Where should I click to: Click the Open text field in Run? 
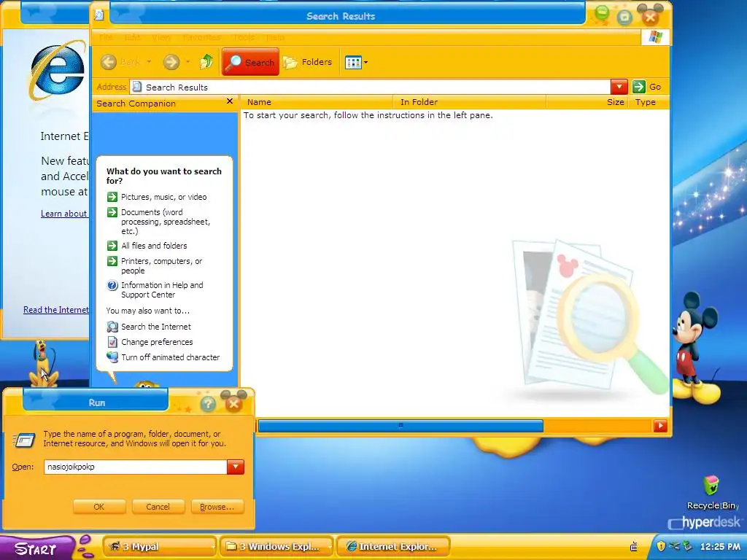pos(135,467)
